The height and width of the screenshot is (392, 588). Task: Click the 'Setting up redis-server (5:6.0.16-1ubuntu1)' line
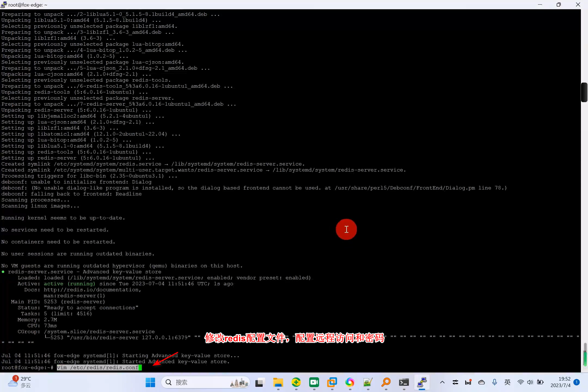click(78, 158)
